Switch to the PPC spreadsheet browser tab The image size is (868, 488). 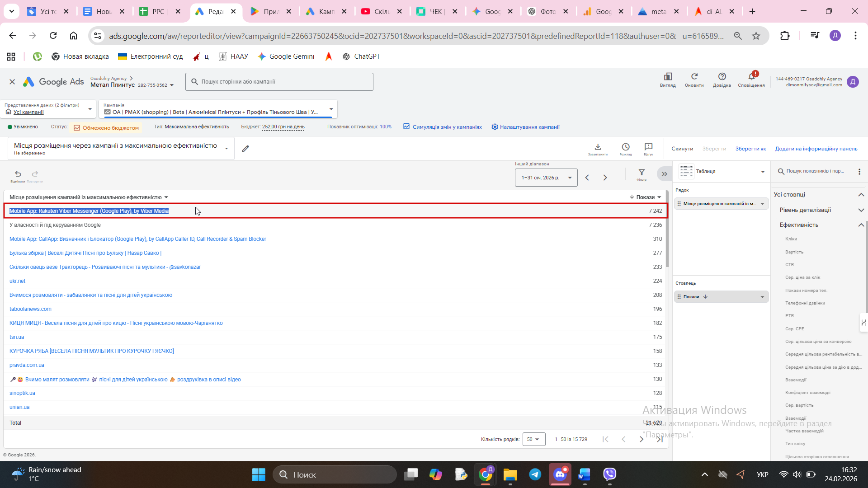coord(158,11)
